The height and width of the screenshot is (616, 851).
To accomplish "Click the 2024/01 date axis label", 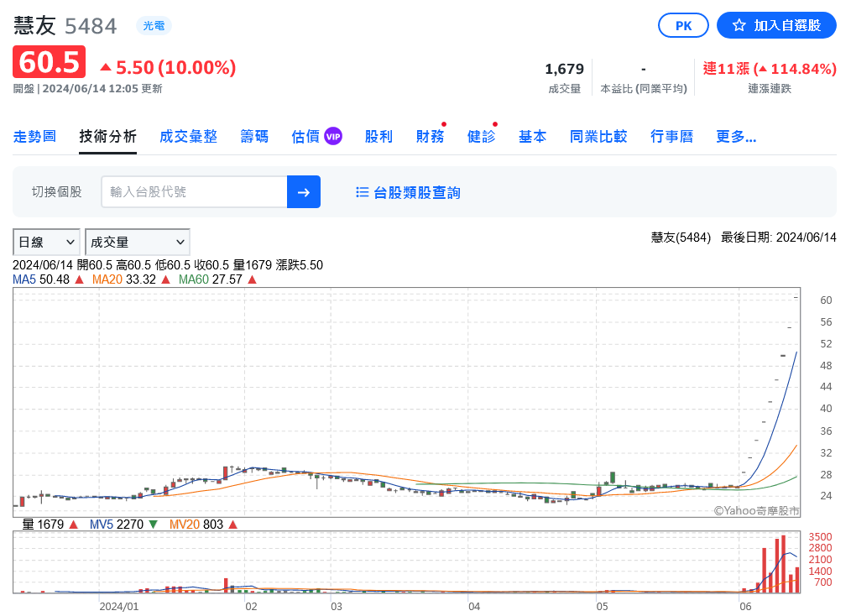I will (119, 606).
